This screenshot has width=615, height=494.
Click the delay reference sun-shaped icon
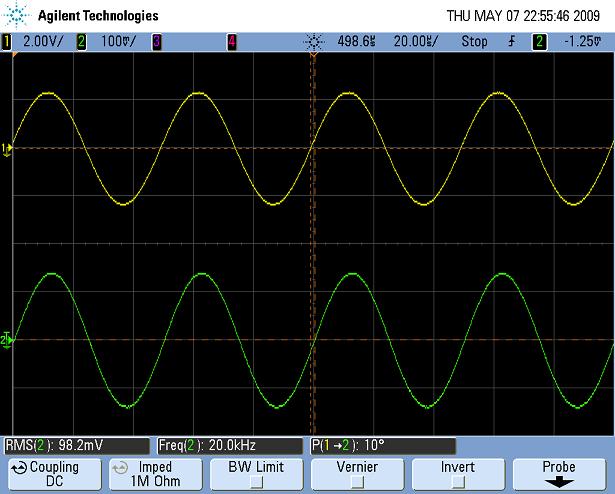[314, 42]
